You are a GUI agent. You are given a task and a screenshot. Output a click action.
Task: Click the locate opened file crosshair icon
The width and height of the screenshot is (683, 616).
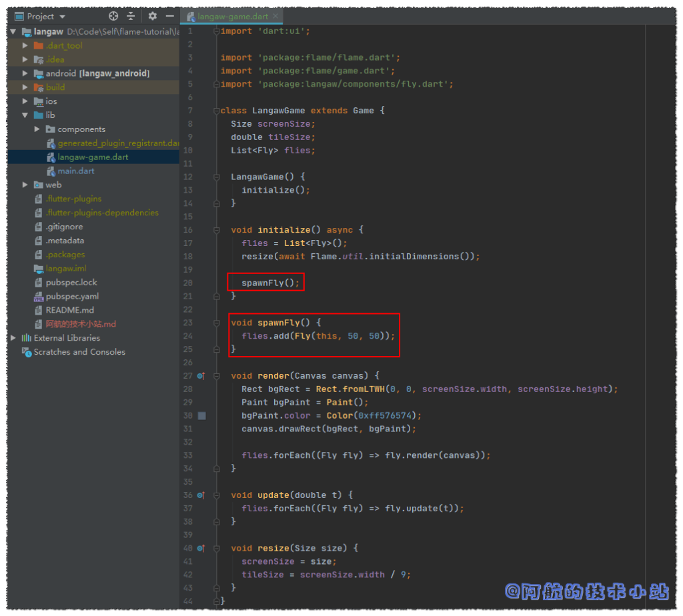113,16
